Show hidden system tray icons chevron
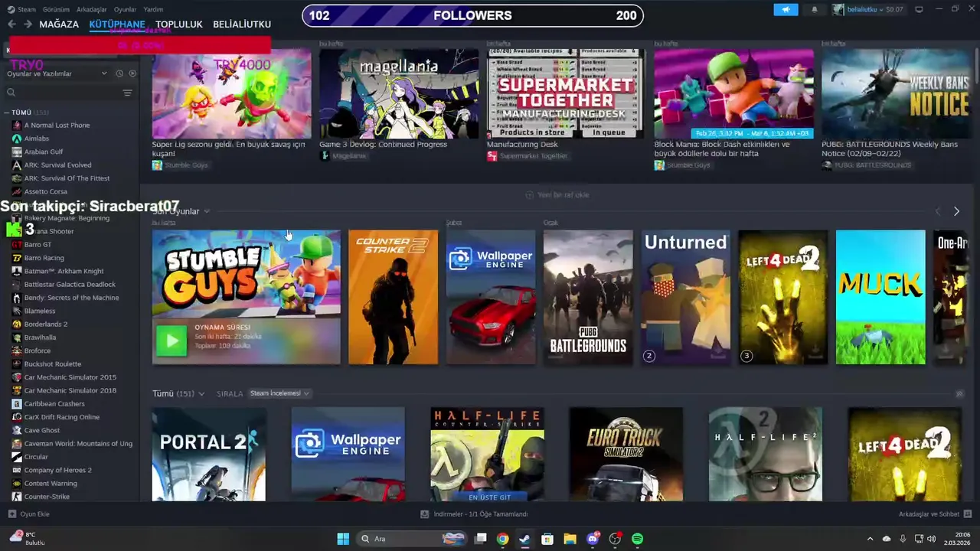The height and width of the screenshot is (551, 980). click(x=870, y=539)
